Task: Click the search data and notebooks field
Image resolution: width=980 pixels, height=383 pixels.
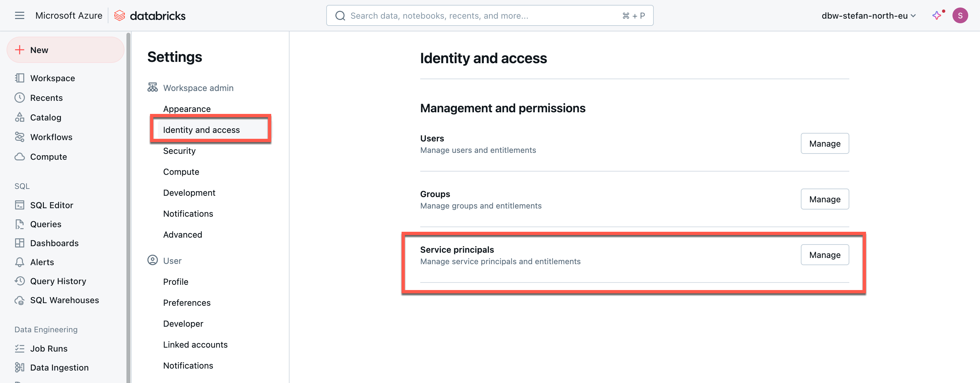Action: [x=483, y=16]
